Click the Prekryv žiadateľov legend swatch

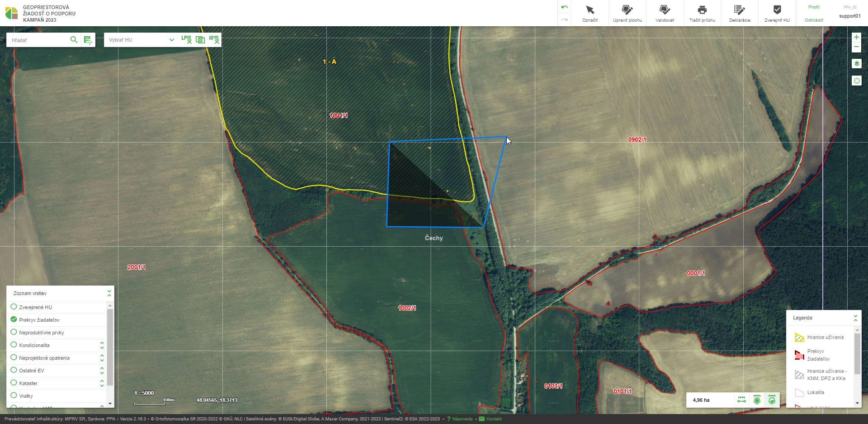coord(799,355)
